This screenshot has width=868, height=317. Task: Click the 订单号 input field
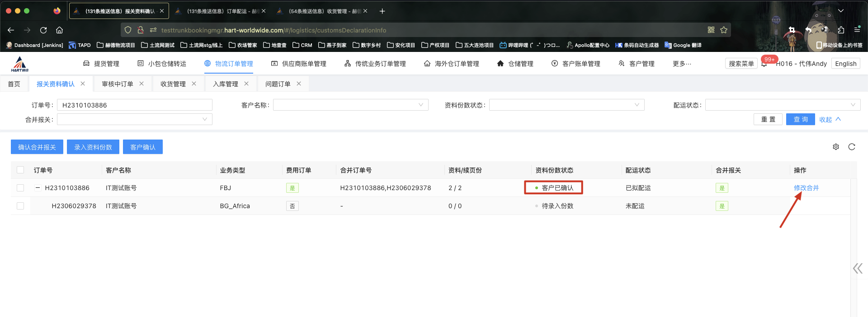pos(135,105)
